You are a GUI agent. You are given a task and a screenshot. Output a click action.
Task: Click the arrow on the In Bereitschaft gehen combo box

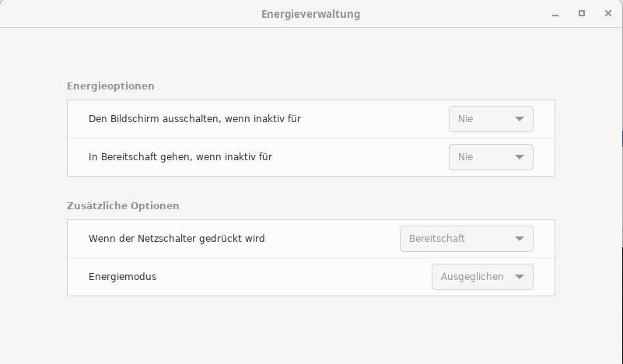tap(520, 157)
